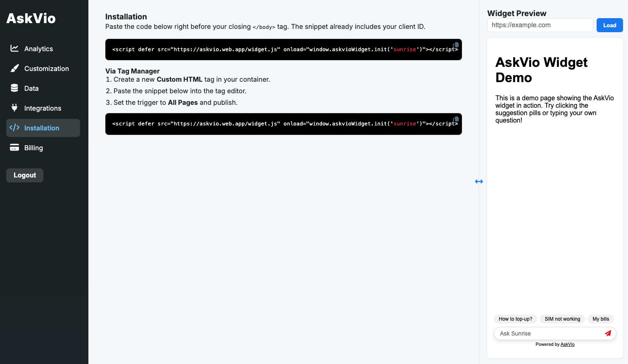The height and width of the screenshot is (364, 628).
Task: Click the 'Via Tag Manager' heading
Action: coord(133,71)
